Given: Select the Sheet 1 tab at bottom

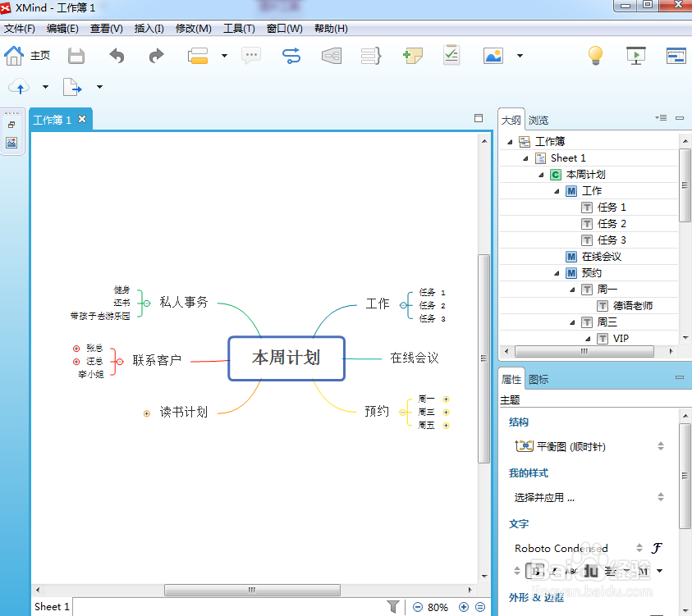Looking at the screenshot, I should (x=52, y=607).
